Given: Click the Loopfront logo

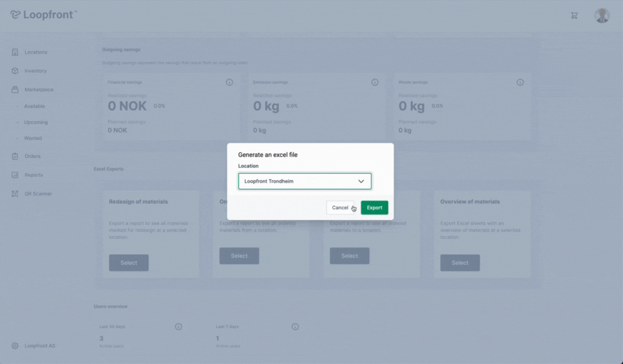Looking at the screenshot, I should click(44, 15).
